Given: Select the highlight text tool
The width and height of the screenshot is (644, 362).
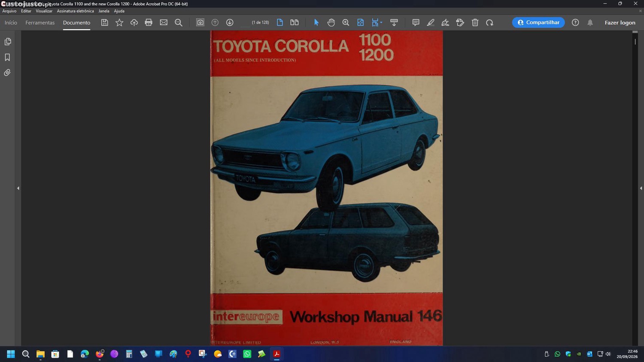Looking at the screenshot, I should coord(431,22).
